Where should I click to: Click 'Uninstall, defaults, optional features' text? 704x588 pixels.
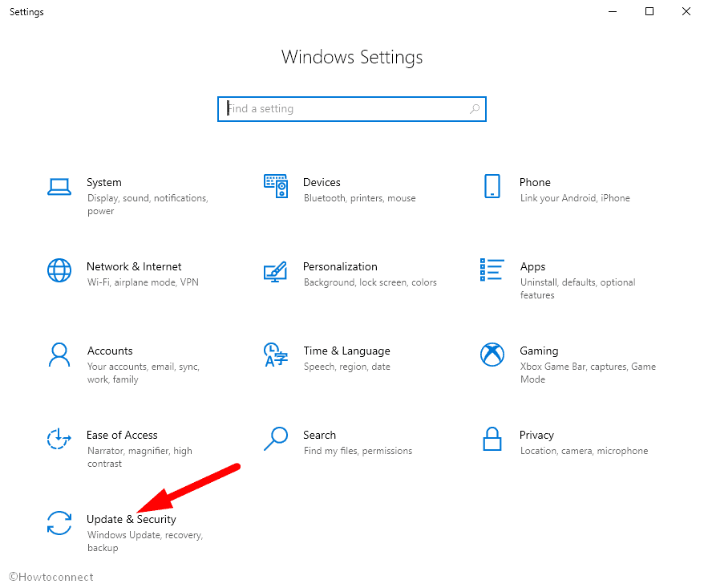578,289
